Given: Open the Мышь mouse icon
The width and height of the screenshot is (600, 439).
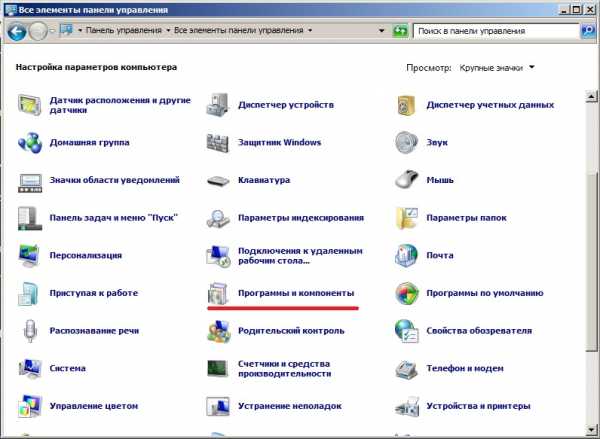Looking at the screenshot, I should coord(406,179).
